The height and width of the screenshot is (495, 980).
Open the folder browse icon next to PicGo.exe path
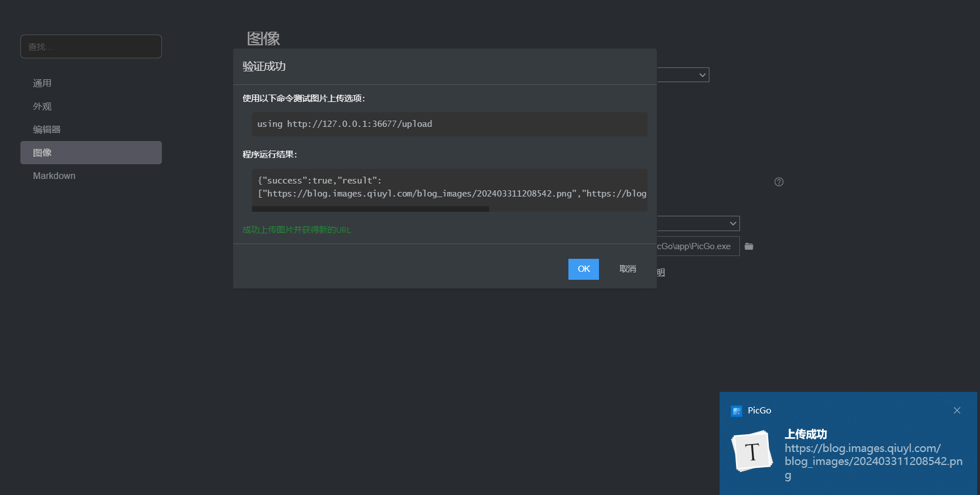749,246
